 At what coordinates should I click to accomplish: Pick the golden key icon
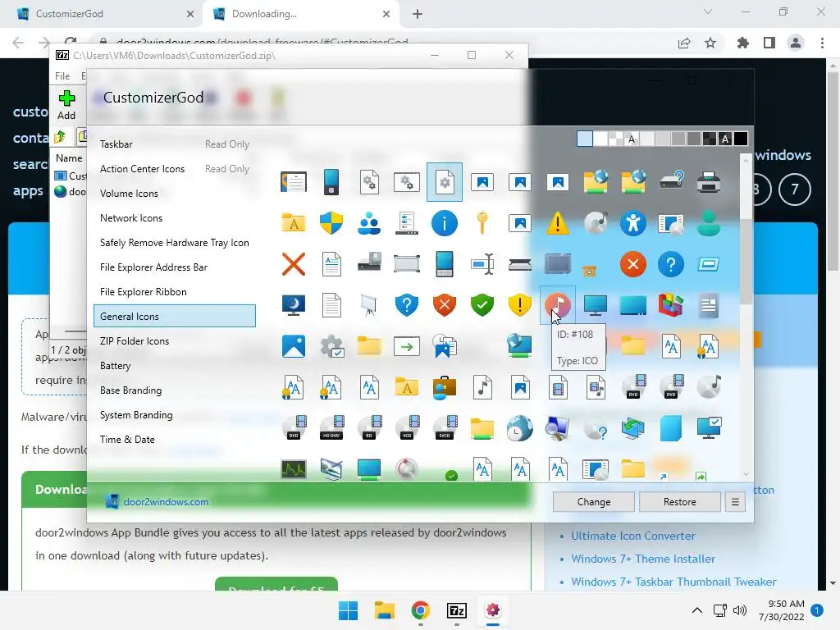(482, 223)
